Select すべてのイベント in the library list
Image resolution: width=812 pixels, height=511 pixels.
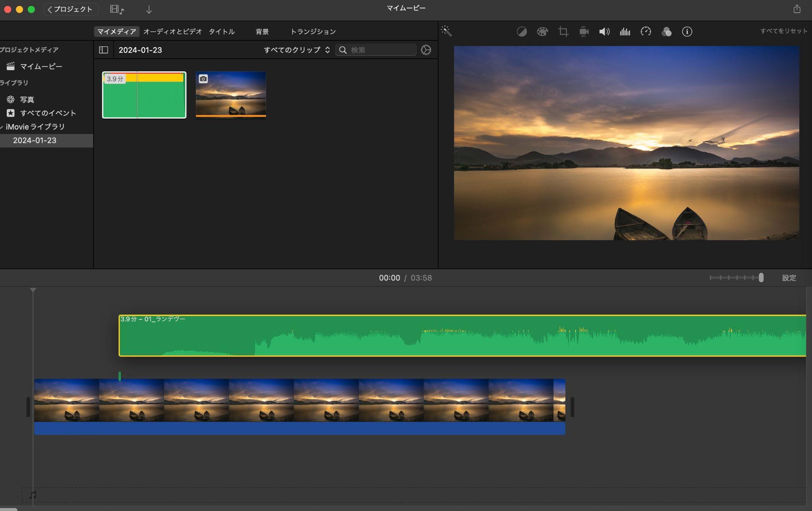(48, 113)
